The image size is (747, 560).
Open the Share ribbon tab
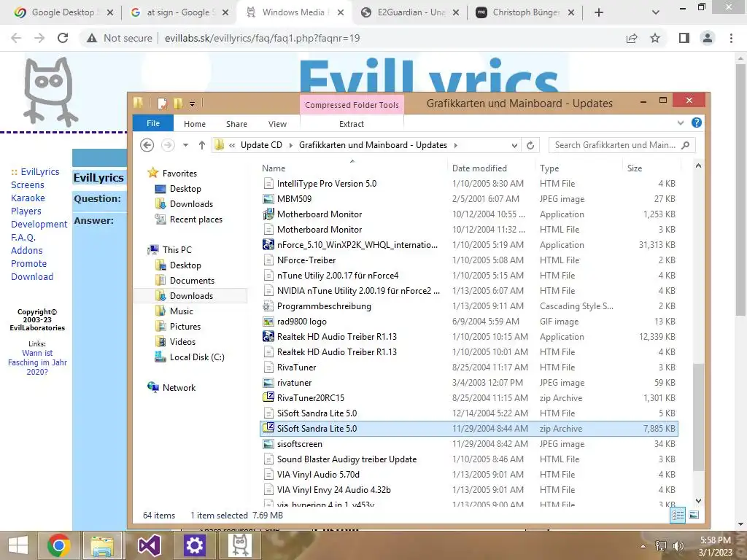pyautogui.click(x=237, y=124)
